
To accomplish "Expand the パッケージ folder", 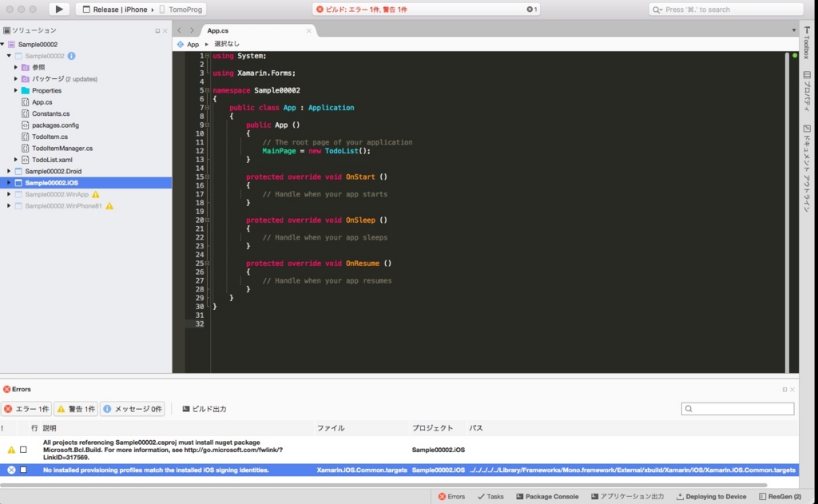I will (x=16, y=79).
